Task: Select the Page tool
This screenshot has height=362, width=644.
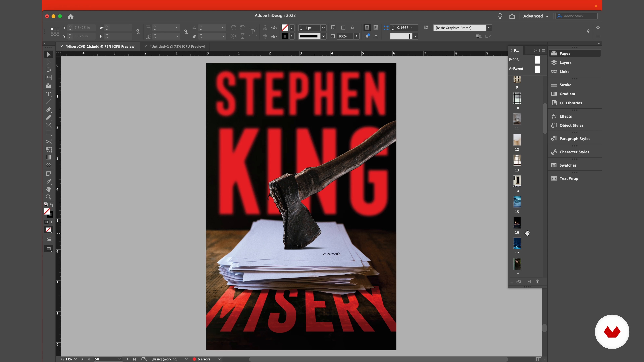Action: [x=49, y=70]
